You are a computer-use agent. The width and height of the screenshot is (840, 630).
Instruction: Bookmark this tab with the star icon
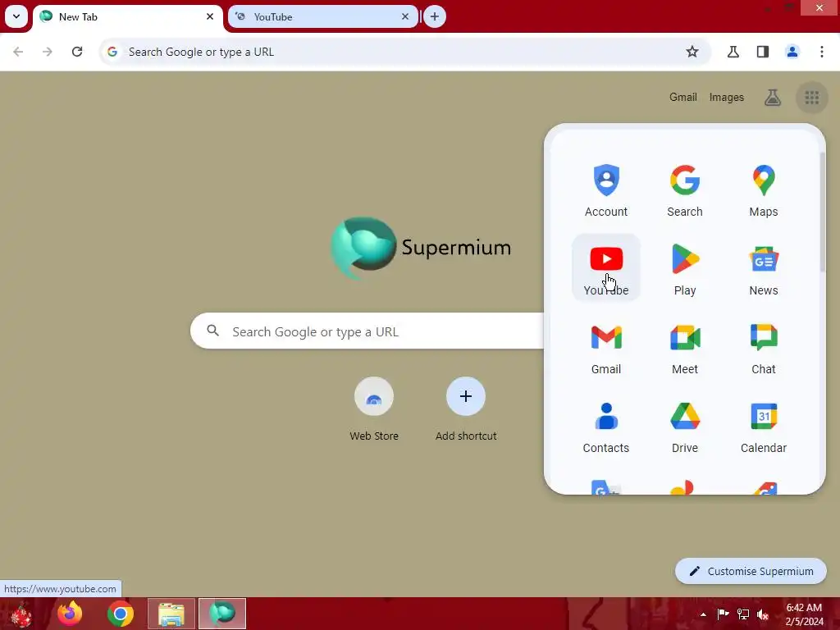point(692,52)
